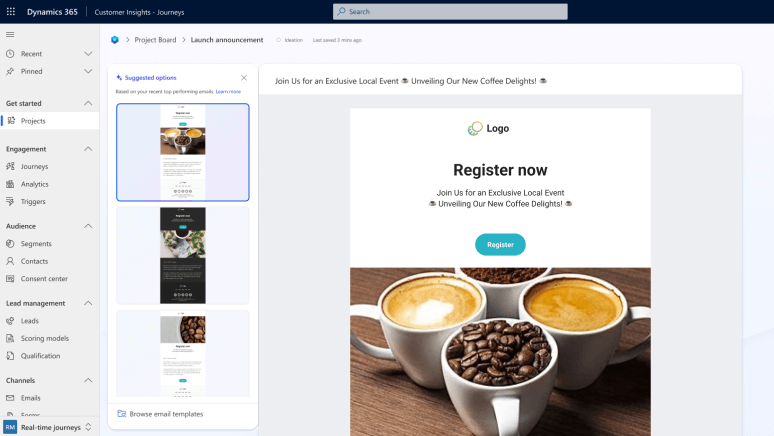Open the Dynamics 365 app launcher grid
The width and height of the screenshot is (774, 436).
tap(10, 11)
